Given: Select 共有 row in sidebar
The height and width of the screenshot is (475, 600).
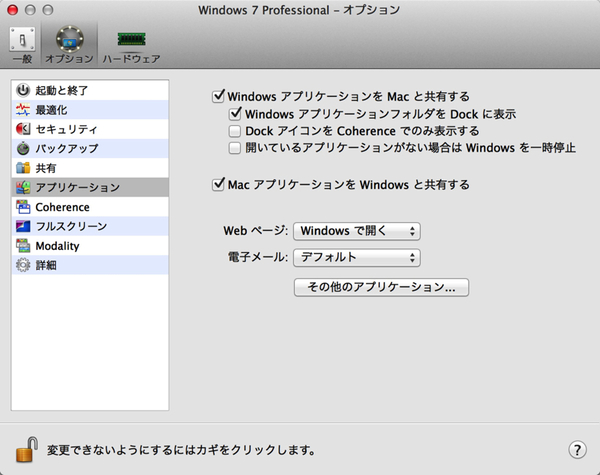Looking at the screenshot, I should (x=90, y=168).
